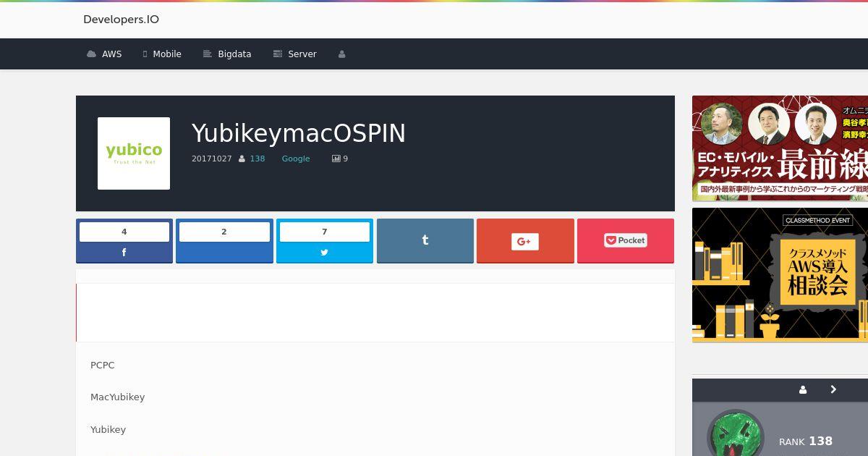This screenshot has width=868, height=456.
Task: Click the right chevron in the sidebar author panel
Action: [x=833, y=389]
